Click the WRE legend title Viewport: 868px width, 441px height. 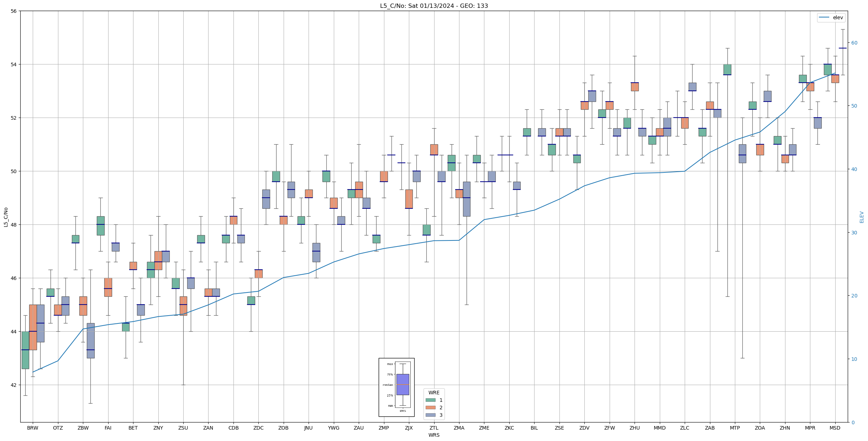coord(434,393)
